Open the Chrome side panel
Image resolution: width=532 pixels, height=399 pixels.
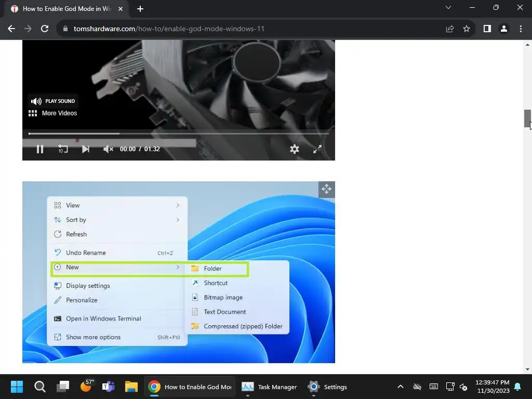487,29
